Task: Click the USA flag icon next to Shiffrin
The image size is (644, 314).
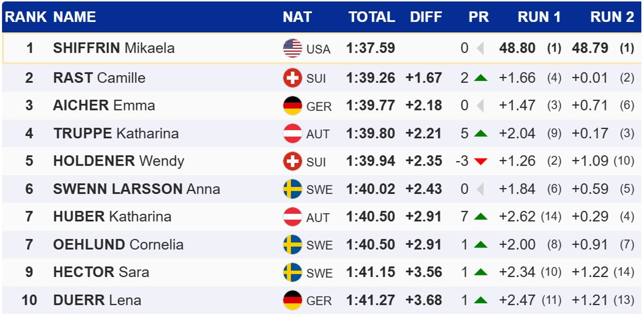Action: coord(292,48)
